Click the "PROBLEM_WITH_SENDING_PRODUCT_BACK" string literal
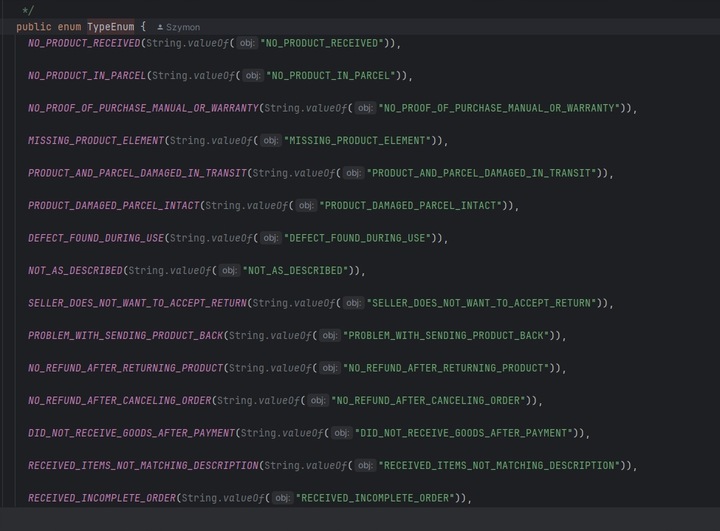 tap(447, 336)
